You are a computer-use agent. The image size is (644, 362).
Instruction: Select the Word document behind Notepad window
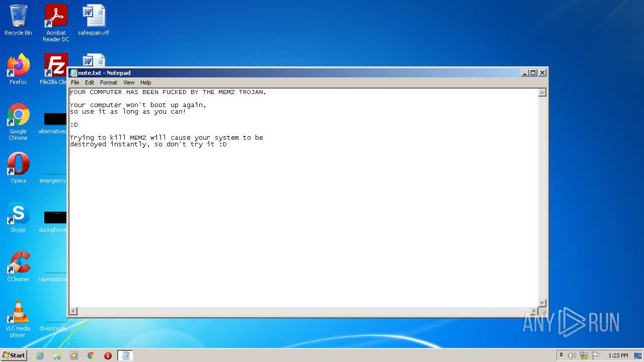94,60
